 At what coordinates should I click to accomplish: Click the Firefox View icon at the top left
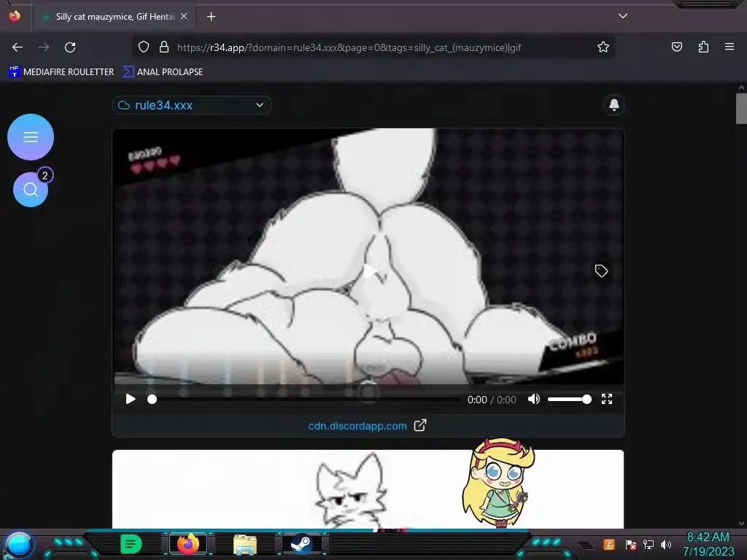[x=15, y=16]
